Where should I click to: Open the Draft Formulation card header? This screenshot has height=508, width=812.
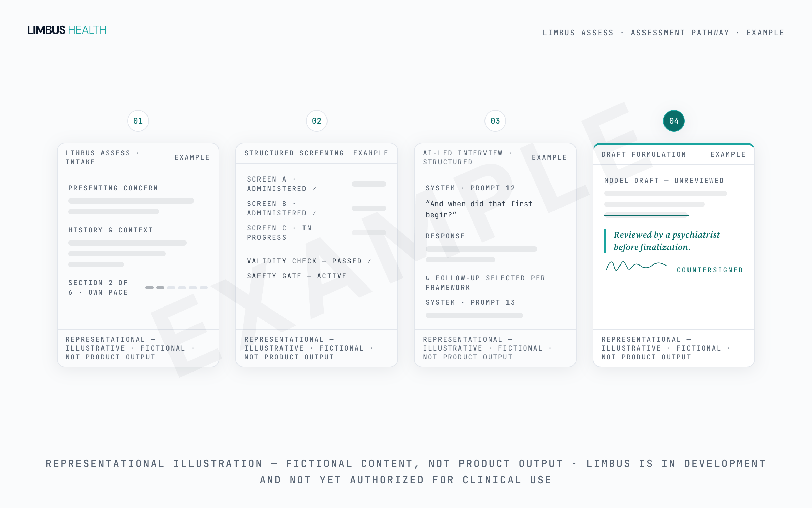pos(674,154)
